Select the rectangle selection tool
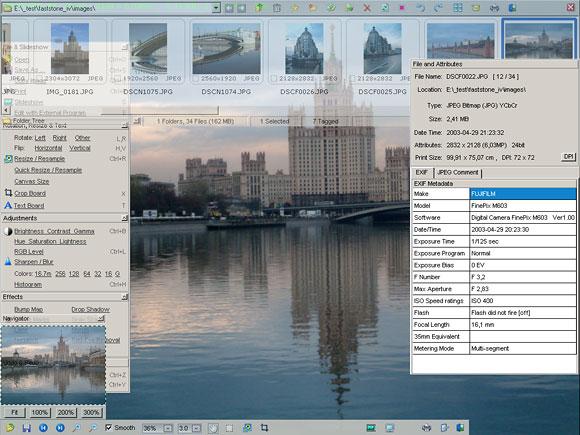The width and height of the screenshot is (580, 435). (x=229, y=428)
